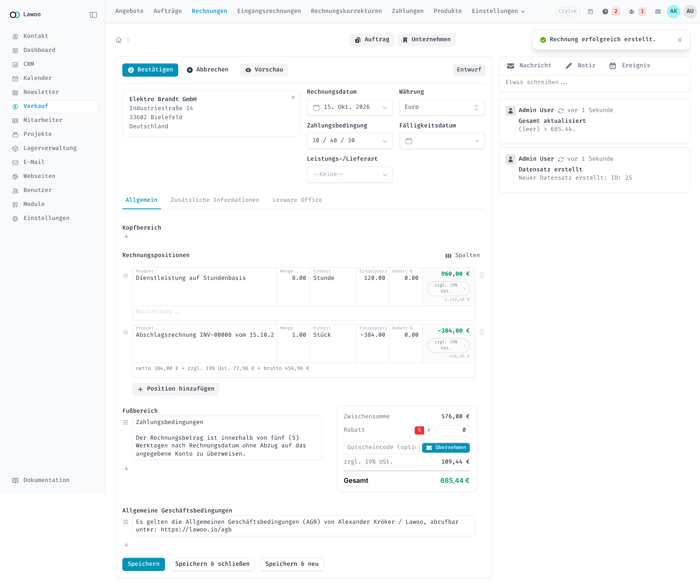Change tax rate of -384,00 € position

448,345
